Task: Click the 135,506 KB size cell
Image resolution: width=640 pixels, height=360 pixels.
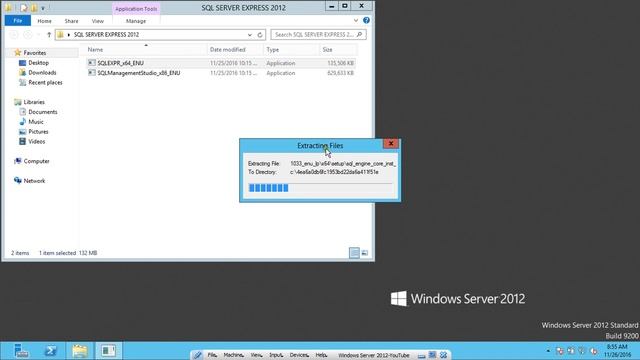Action: click(x=340, y=63)
